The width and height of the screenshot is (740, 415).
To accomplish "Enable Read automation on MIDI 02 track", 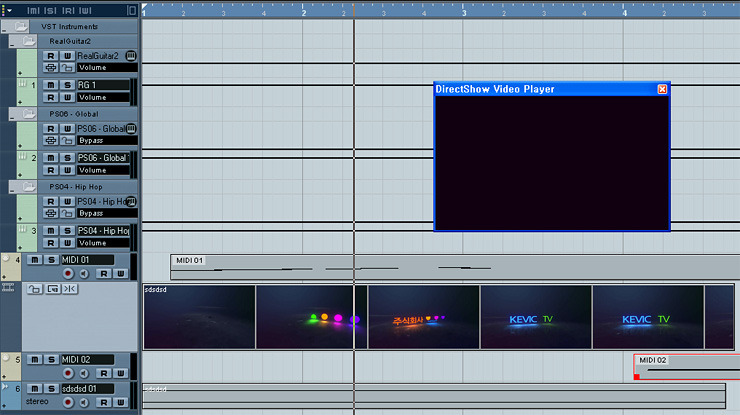I will coord(103,373).
